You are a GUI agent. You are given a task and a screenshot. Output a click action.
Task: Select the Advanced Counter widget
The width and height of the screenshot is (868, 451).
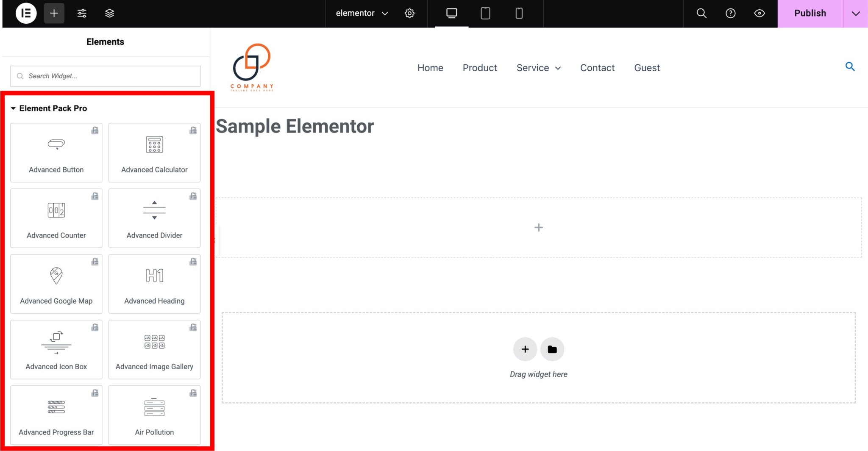pyautogui.click(x=56, y=218)
